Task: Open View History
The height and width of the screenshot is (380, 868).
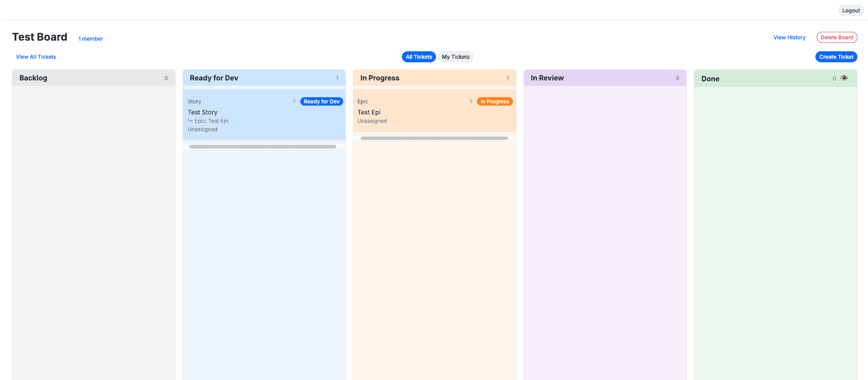Action: point(789,38)
